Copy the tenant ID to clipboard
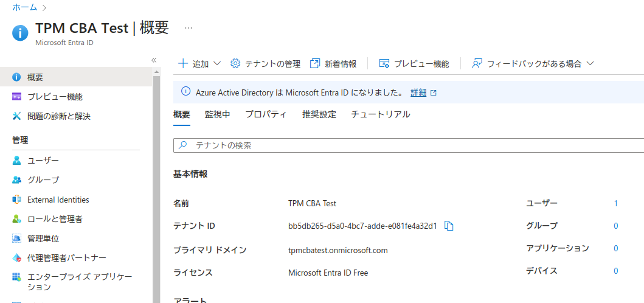The height and width of the screenshot is (303, 644). [x=449, y=226]
